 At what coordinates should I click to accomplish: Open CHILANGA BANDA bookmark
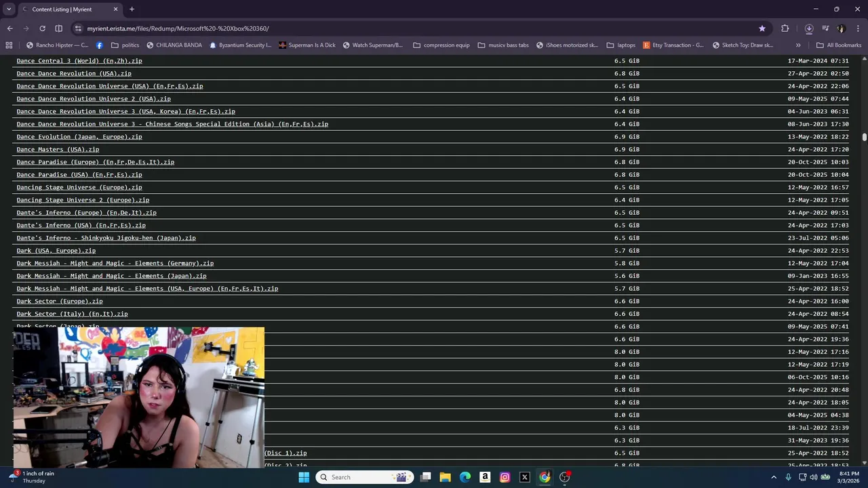coord(174,45)
